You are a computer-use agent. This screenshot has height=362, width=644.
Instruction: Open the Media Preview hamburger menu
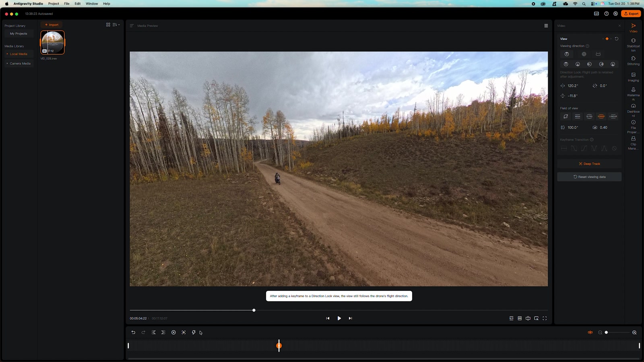[x=546, y=26]
